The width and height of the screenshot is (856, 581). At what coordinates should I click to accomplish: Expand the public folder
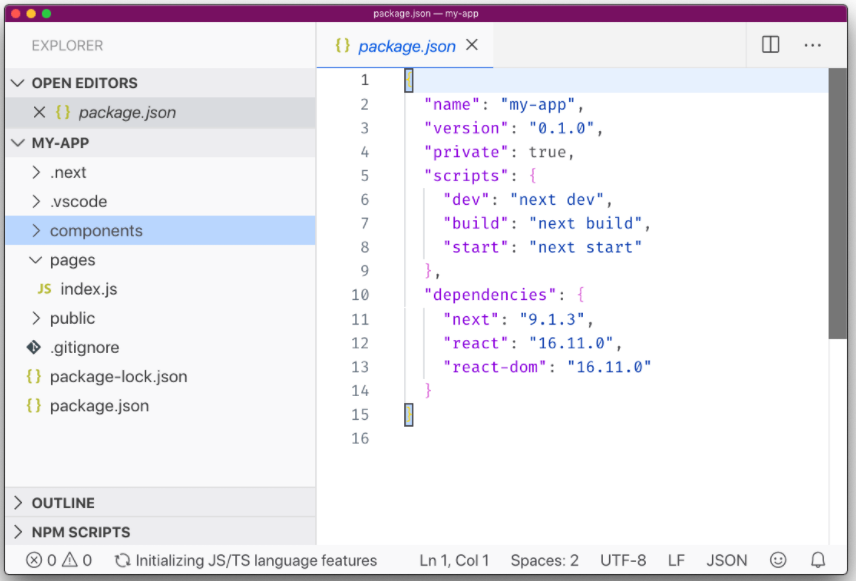tap(36, 318)
